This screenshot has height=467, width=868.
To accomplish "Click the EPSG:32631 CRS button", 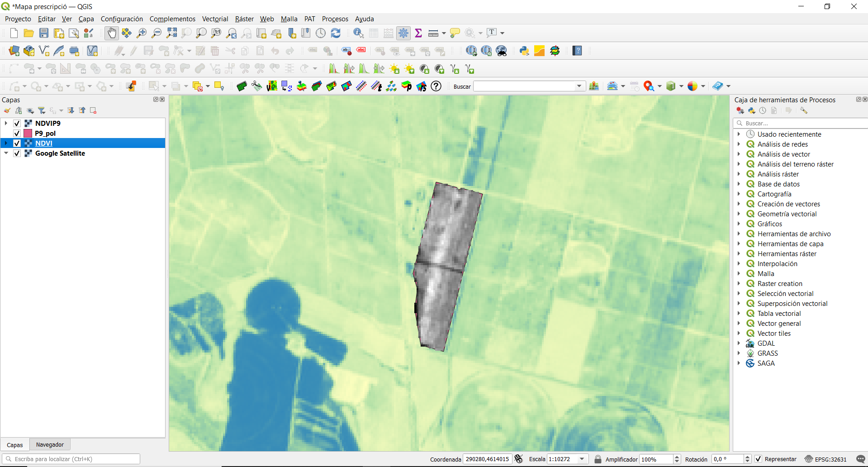I will click(x=825, y=459).
